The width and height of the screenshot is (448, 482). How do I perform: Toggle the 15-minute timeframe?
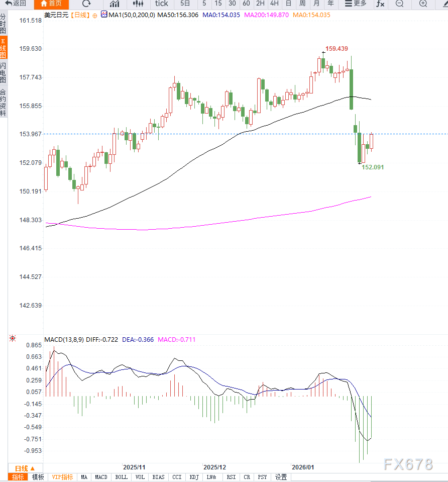coord(218,4)
